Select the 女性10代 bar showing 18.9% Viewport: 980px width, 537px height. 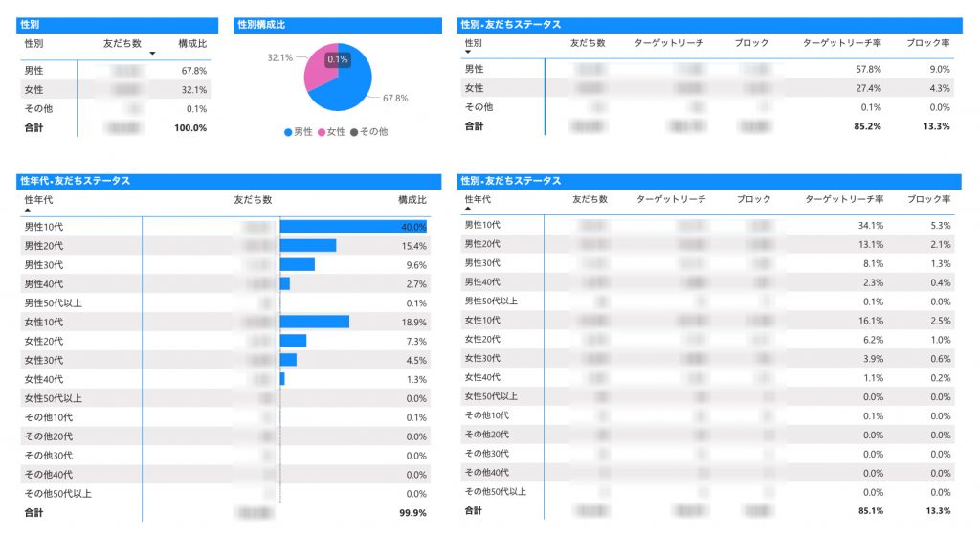coord(314,322)
